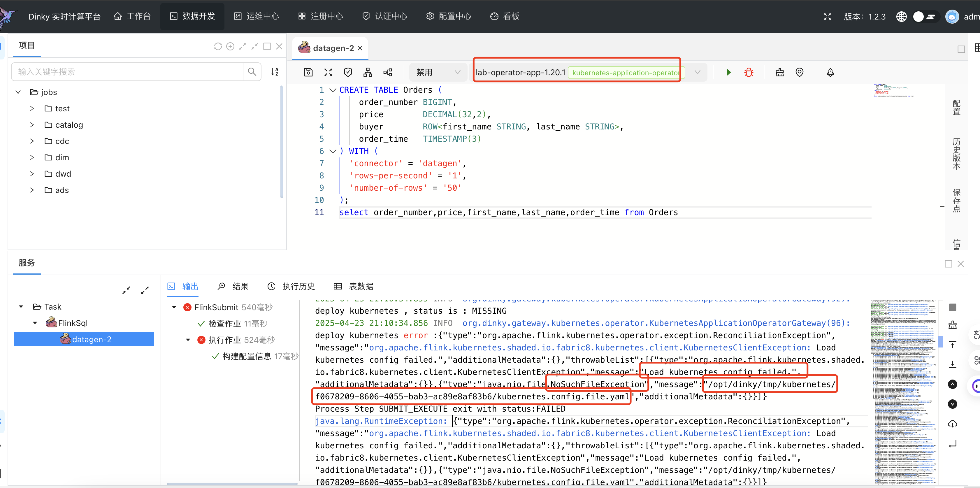Screen dimensions: 980x488
Task: Select the datagen-2 task in service tree
Action: tap(91, 339)
